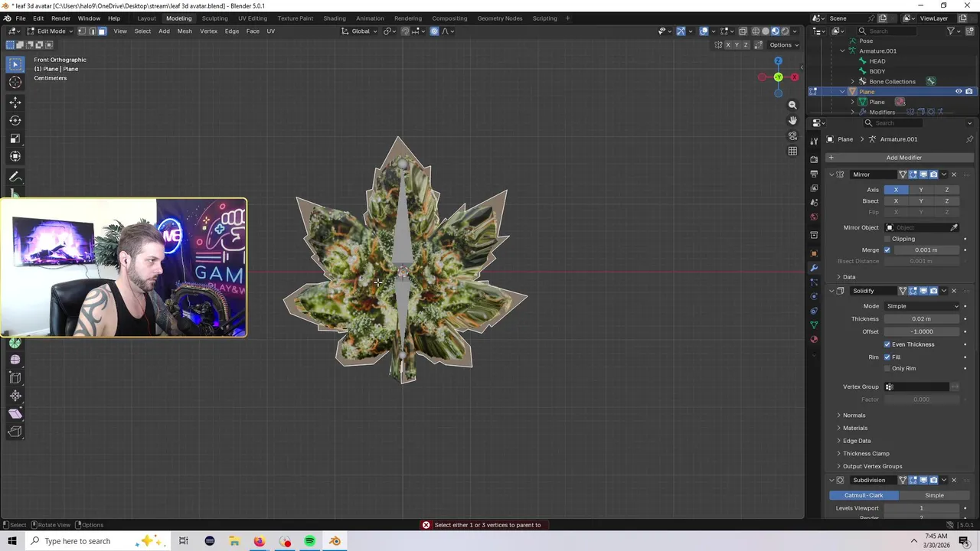Hide Plane object using eye icon

[x=959, y=92]
